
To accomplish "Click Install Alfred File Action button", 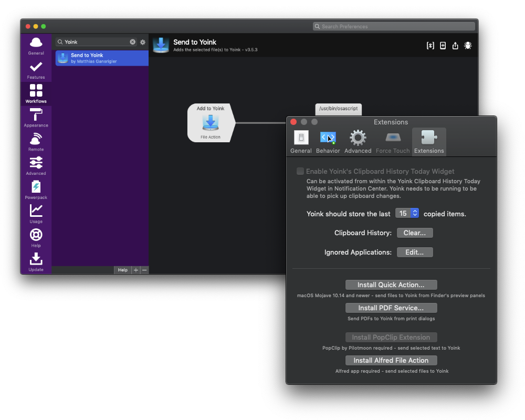I will 391,360.
